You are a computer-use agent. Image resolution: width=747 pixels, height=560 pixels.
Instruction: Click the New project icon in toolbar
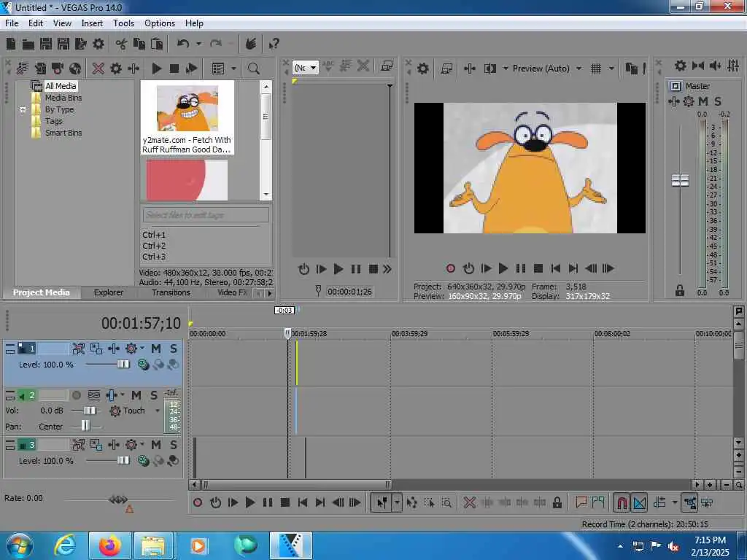coord(11,44)
